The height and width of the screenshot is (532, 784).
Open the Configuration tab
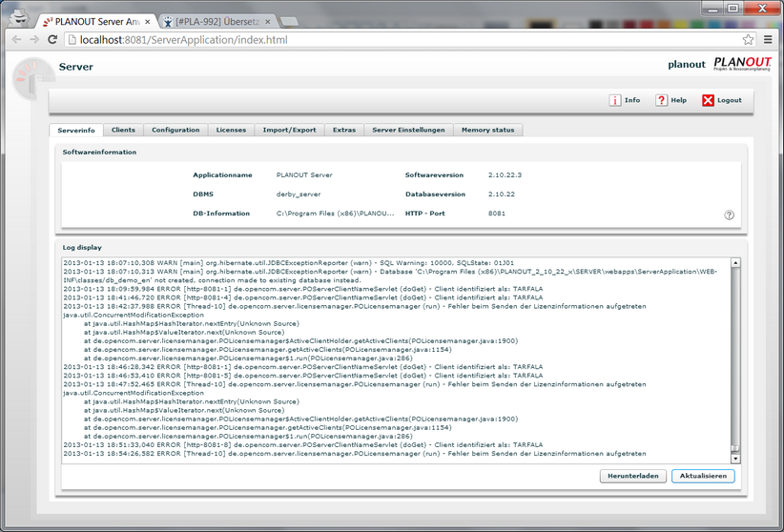(175, 130)
